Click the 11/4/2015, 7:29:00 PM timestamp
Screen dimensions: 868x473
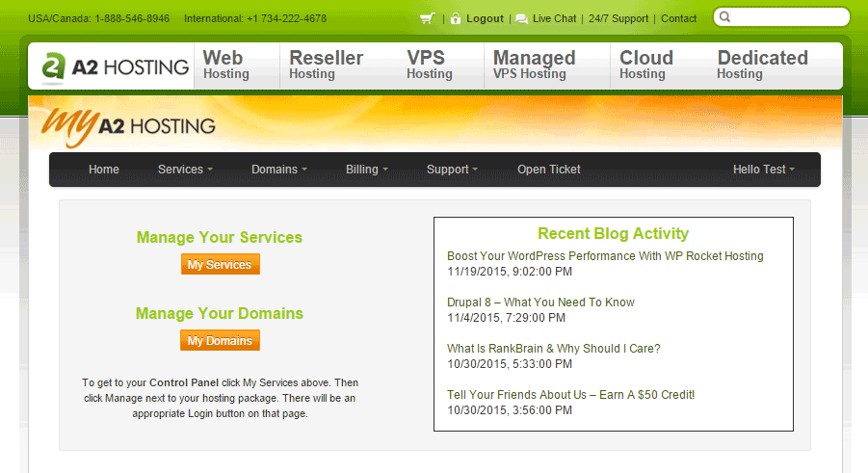point(506,318)
